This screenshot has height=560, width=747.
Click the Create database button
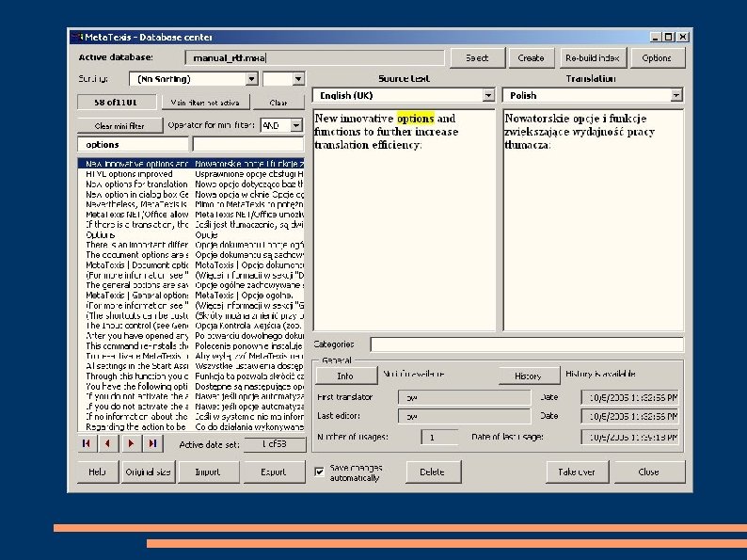(531, 58)
